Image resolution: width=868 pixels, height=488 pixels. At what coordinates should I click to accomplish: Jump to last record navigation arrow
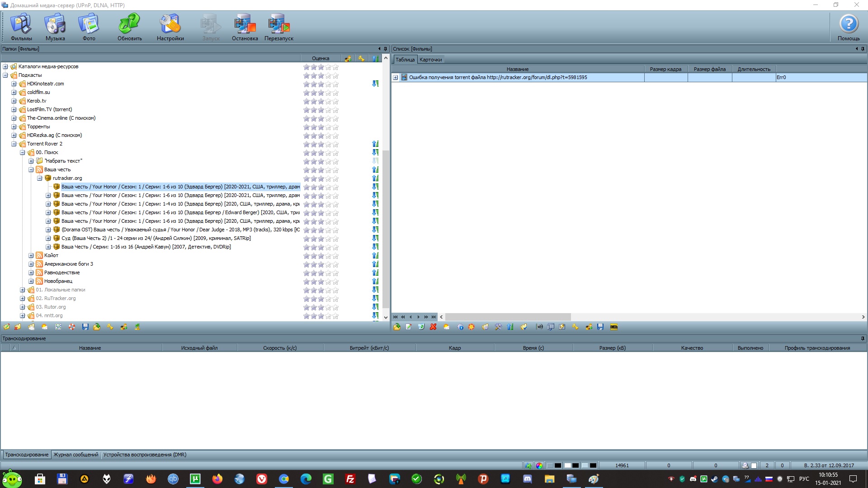pyautogui.click(x=434, y=317)
